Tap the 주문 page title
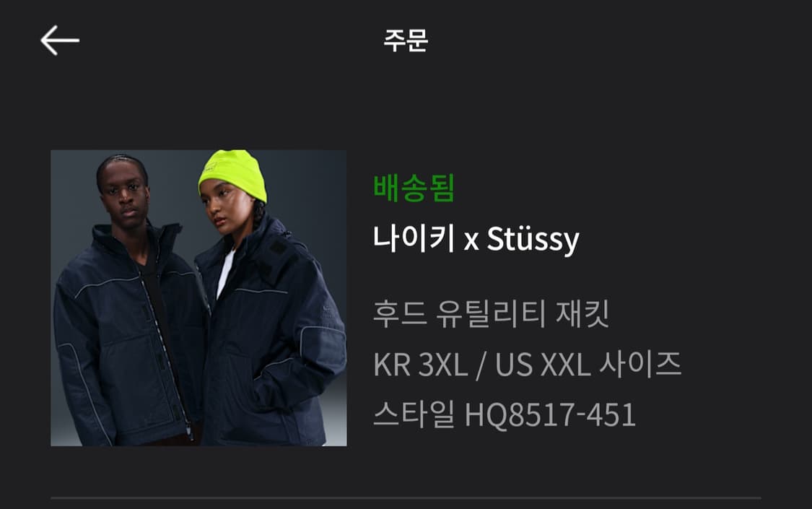Image resolution: width=812 pixels, height=509 pixels. coord(406,40)
